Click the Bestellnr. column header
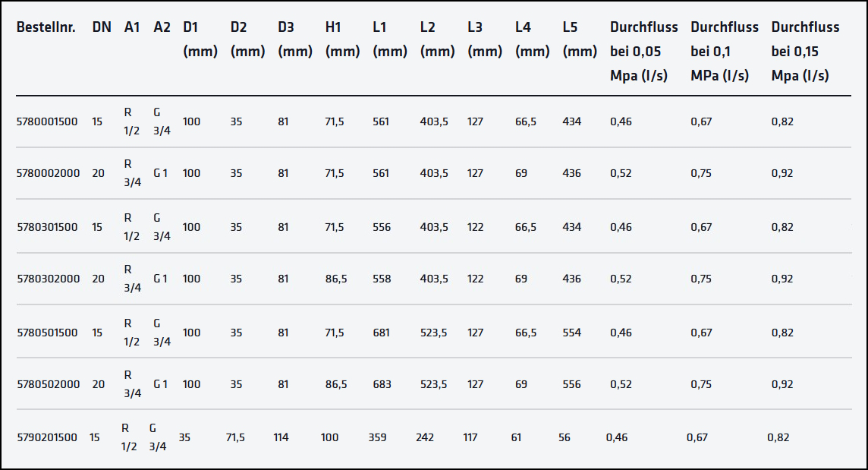The height and width of the screenshot is (470, 868). coord(46,27)
